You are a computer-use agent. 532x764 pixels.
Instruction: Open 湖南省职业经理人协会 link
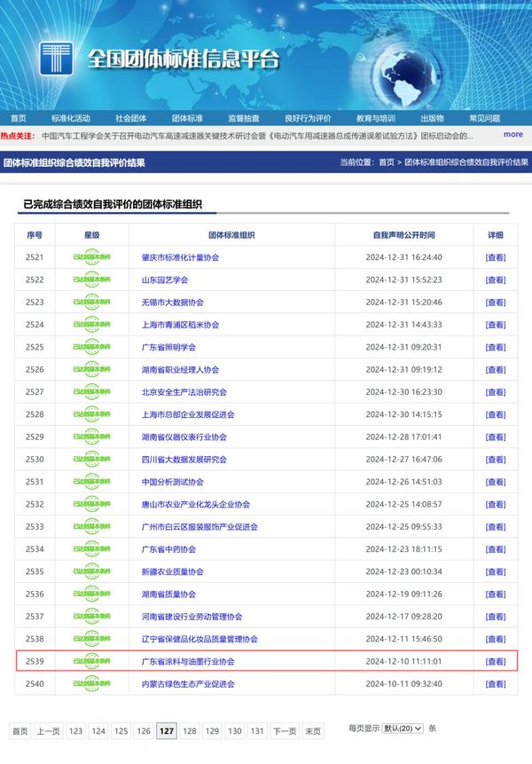180,369
